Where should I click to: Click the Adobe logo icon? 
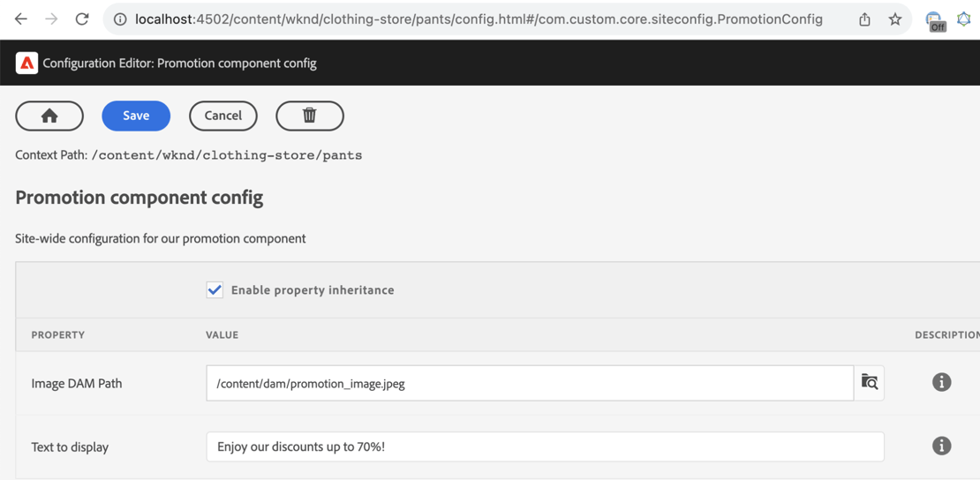click(26, 63)
